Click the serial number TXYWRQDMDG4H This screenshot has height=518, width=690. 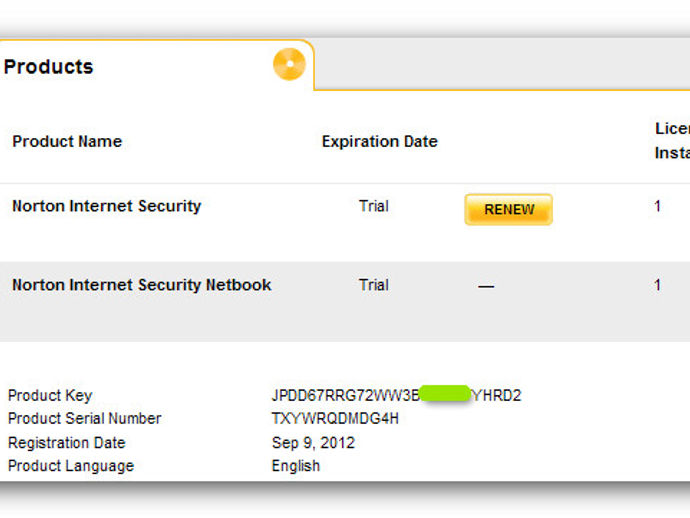point(335,418)
